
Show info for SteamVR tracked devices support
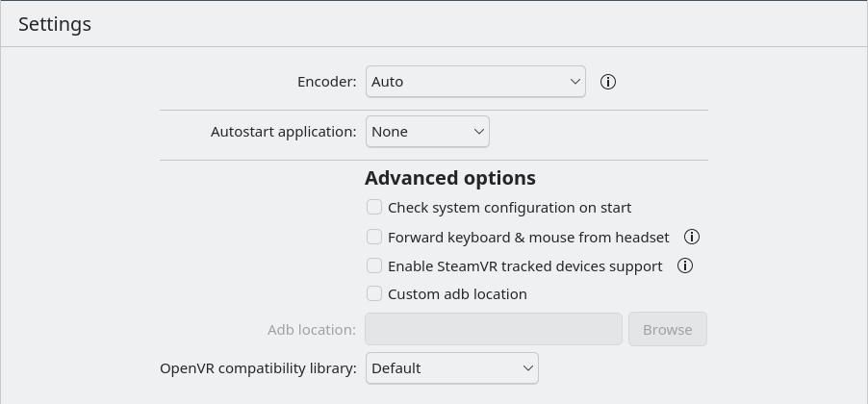pos(685,266)
